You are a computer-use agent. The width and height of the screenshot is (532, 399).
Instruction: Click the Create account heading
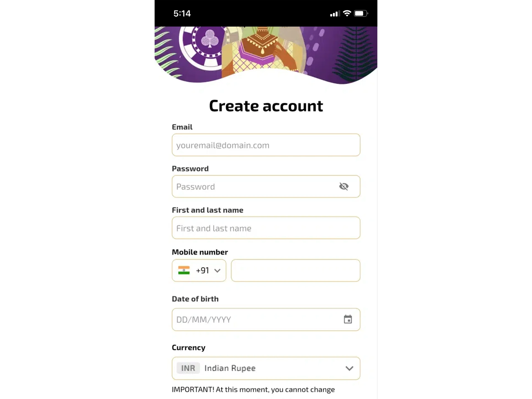pyautogui.click(x=266, y=105)
